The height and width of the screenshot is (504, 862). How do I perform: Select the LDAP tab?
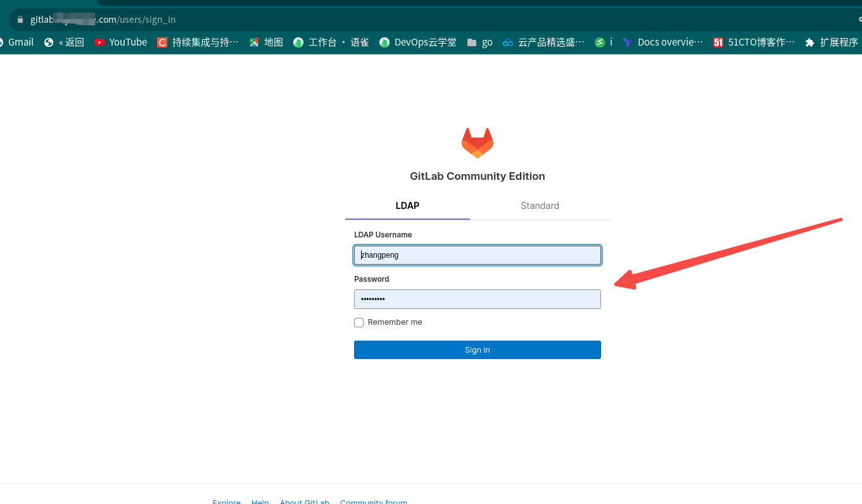pos(407,205)
